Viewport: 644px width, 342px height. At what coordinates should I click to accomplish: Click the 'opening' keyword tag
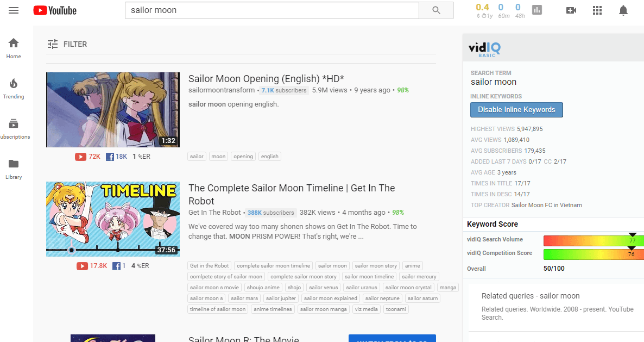pyautogui.click(x=243, y=157)
